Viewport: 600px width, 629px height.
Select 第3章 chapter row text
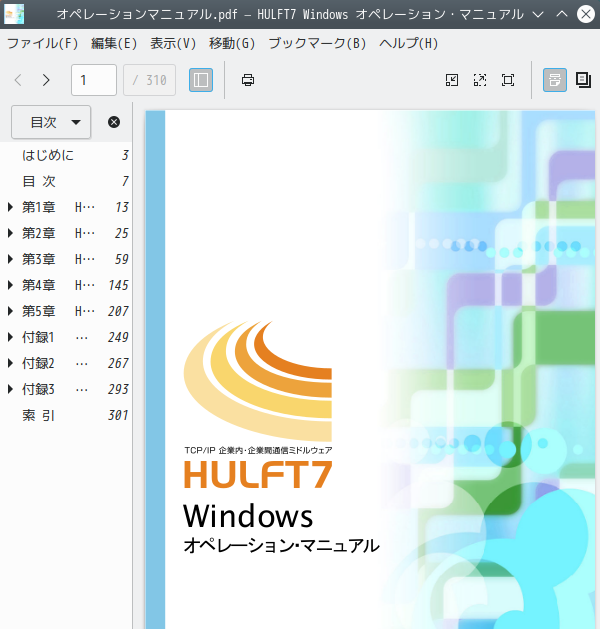pyautogui.click(x=58, y=259)
